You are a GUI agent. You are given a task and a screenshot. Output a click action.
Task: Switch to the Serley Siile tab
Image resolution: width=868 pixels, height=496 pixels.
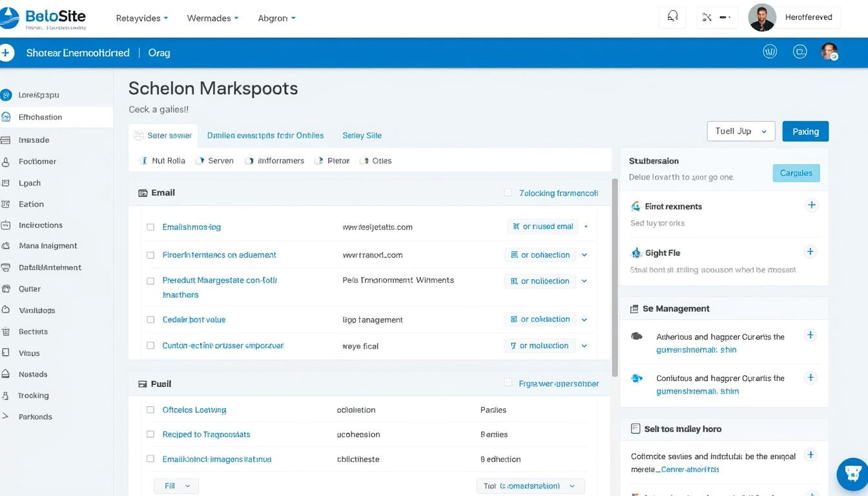[362, 136]
